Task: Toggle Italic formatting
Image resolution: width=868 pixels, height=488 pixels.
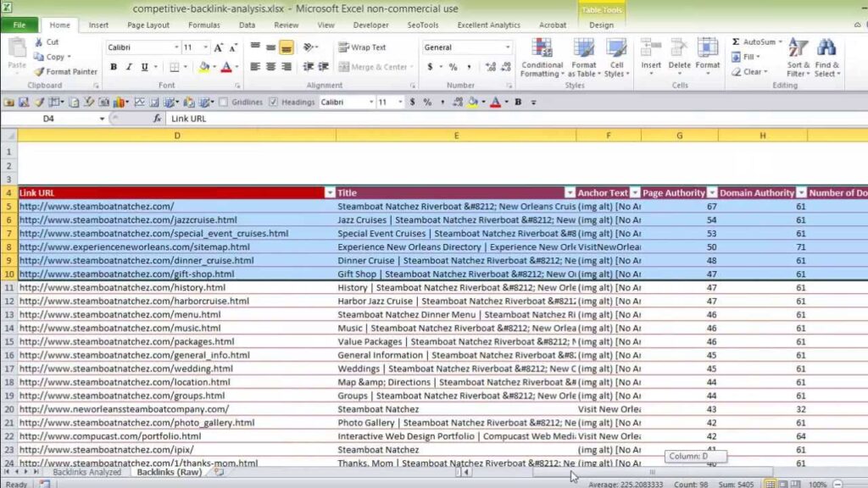Action: [129, 67]
